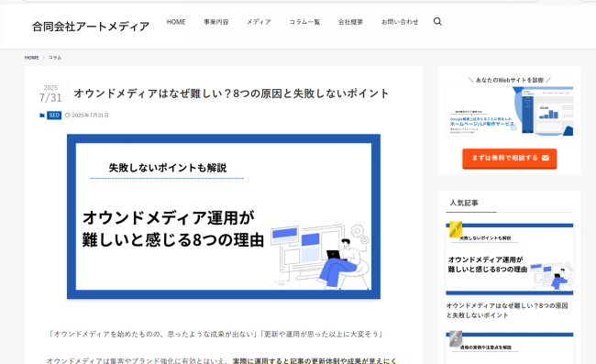Image resolution: width=596 pixels, height=364 pixels.
Task: Open the top-ranked popular article thumbnail
Action: (x=509, y=259)
